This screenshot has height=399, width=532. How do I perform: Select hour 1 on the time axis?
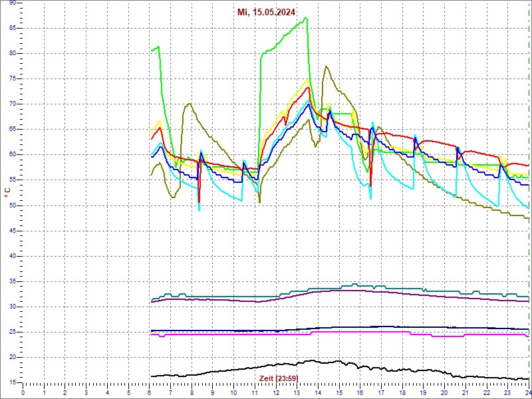[x=44, y=392]
